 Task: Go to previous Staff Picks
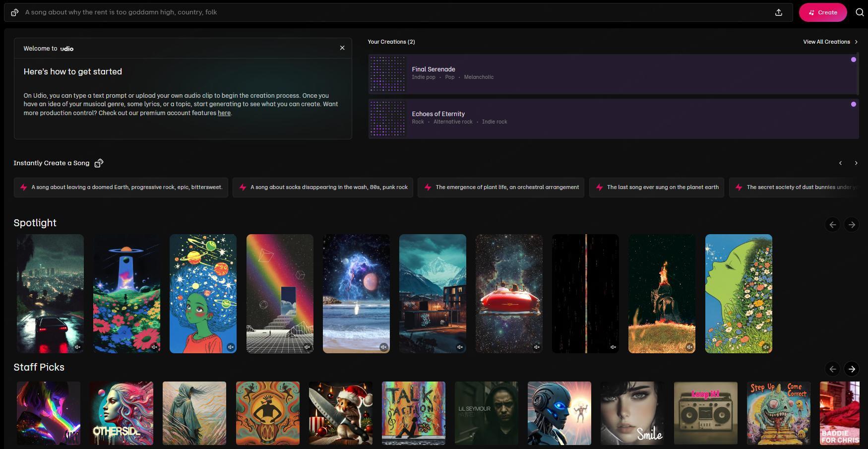(x=833, y=369)
